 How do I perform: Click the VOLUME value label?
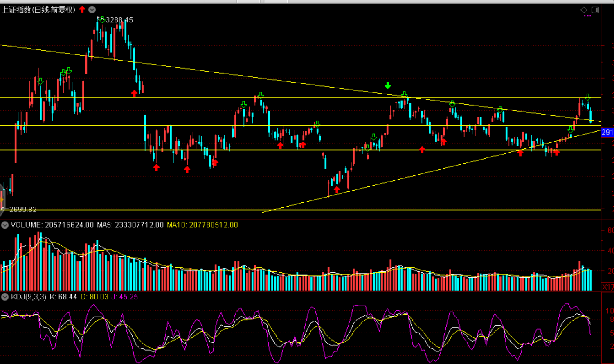tap(52, 225)
